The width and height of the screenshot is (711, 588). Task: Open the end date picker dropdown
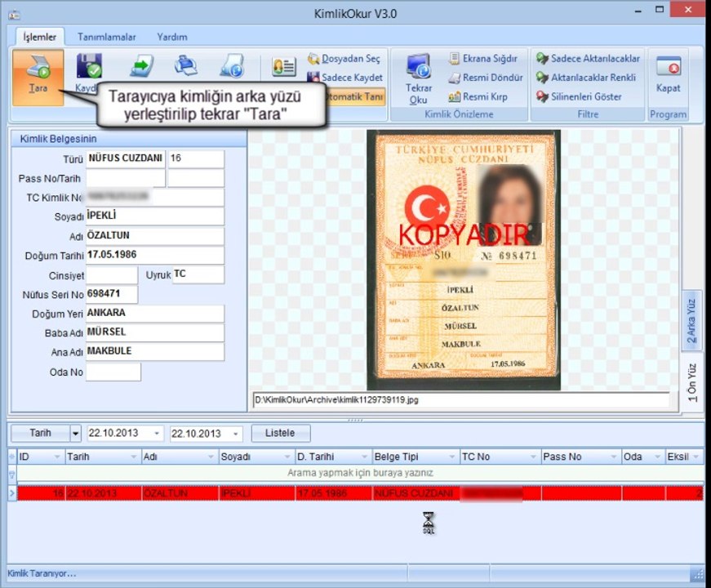tap(236, 434)
